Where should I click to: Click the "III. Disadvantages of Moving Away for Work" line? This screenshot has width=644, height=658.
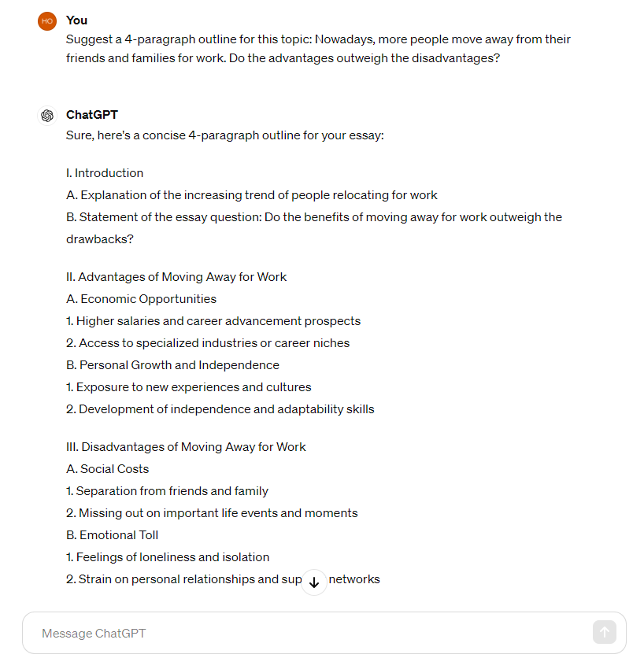pos(186,447)
